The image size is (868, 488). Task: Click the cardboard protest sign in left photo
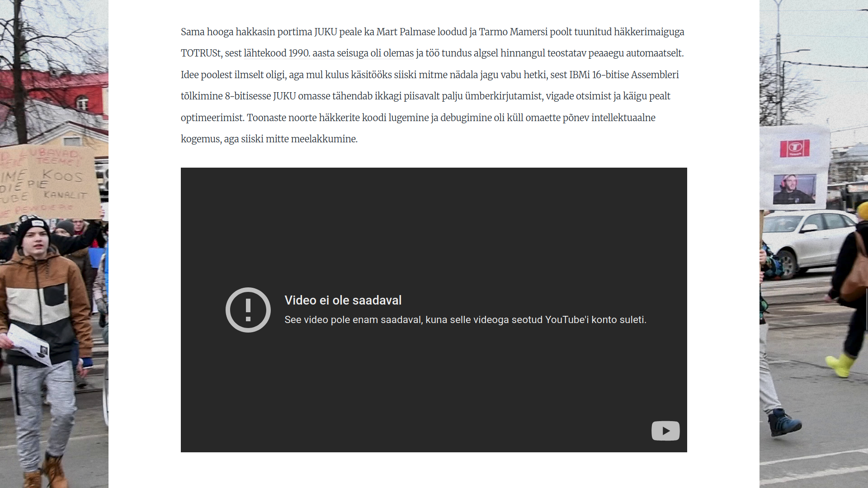[x=48, y=184]
